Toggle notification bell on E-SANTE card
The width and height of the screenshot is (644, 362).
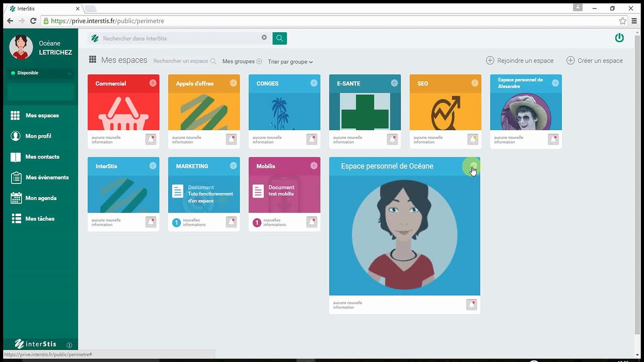(x=392, y=139)
